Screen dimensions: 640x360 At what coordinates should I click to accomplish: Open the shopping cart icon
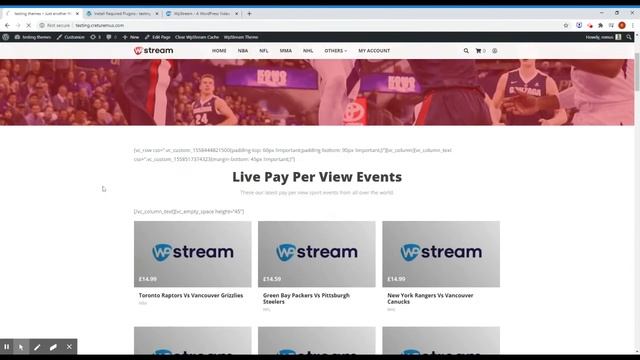point(480,51)
